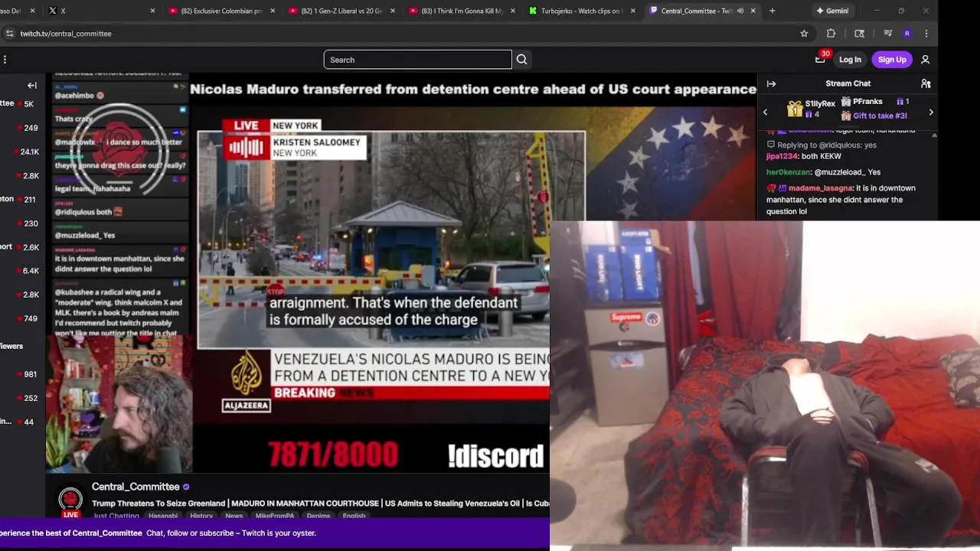Select the News tag
980x551 pixels.
[x=234, y=516]
